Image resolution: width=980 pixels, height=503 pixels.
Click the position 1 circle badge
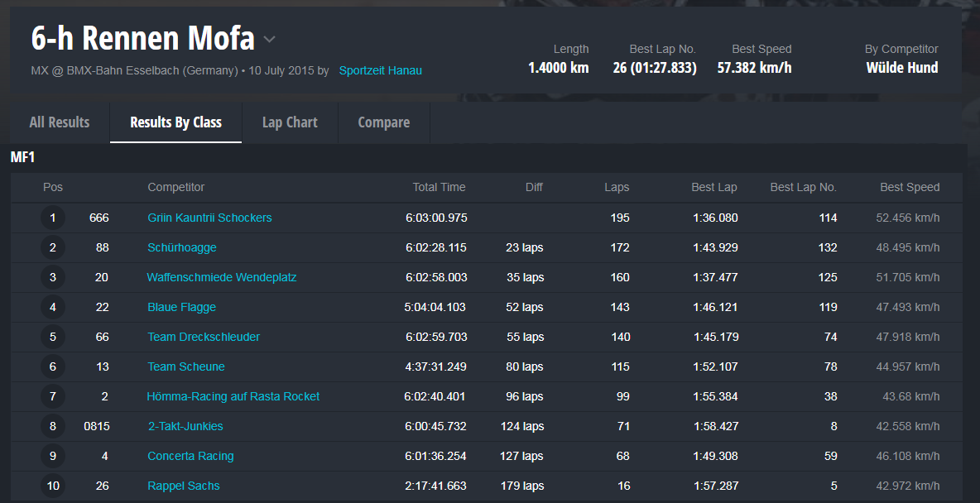53,218
